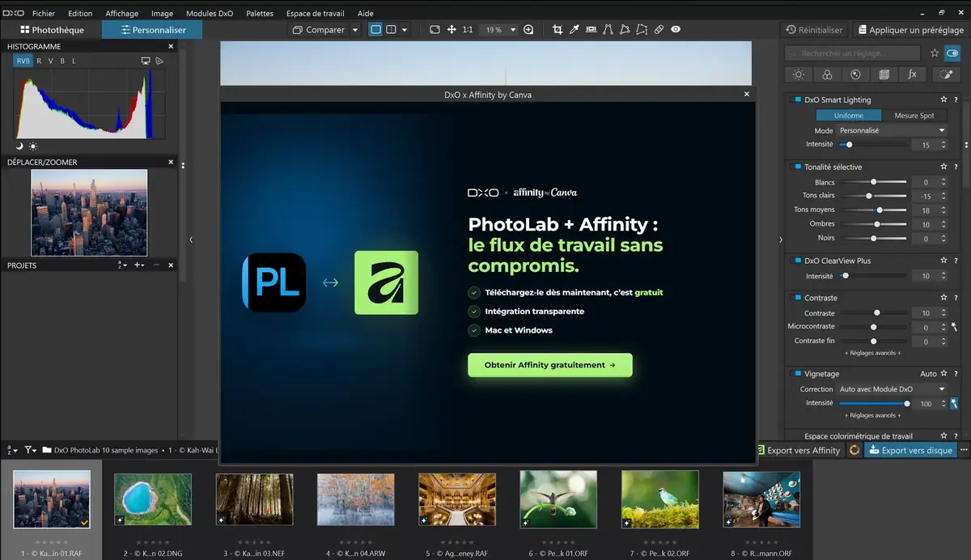The width and height of the screenshot is (971, 560).
Task: Click the zoom-in magnifier icon
Action: 529,30
